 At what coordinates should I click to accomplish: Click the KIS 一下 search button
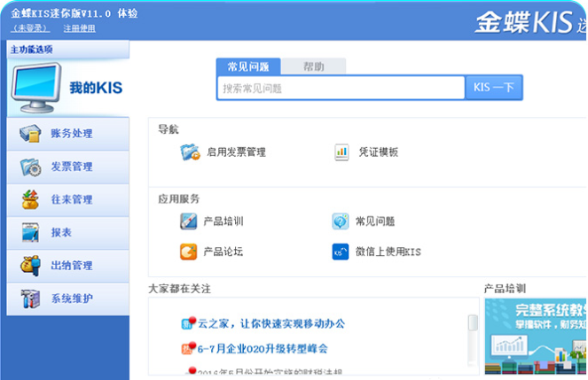493,88
